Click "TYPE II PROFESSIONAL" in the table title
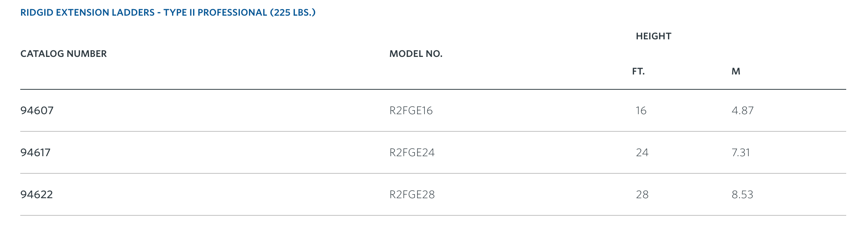The width and height of the screenshot is (868, 236). 215,13
